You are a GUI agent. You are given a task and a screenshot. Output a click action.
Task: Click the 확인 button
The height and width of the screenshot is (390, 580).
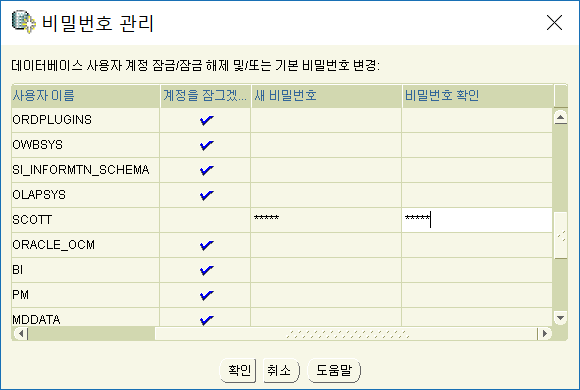[238, 370]
